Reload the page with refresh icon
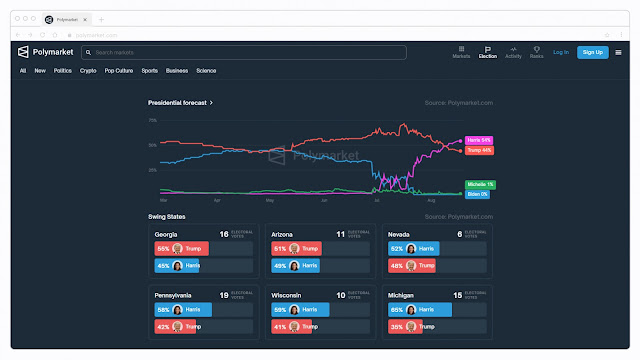This screenshot has height=360, width=640. pyautogui.click(x=42, y=35)
